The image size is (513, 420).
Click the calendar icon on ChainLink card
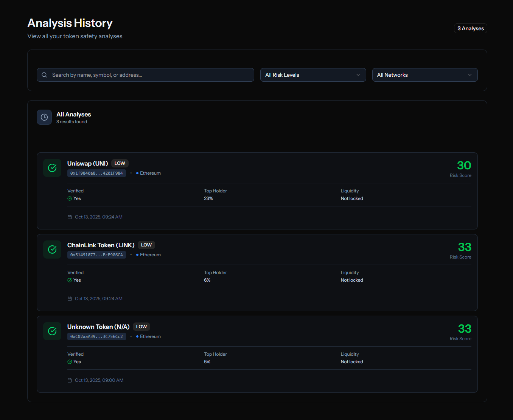tap(70, 299)
